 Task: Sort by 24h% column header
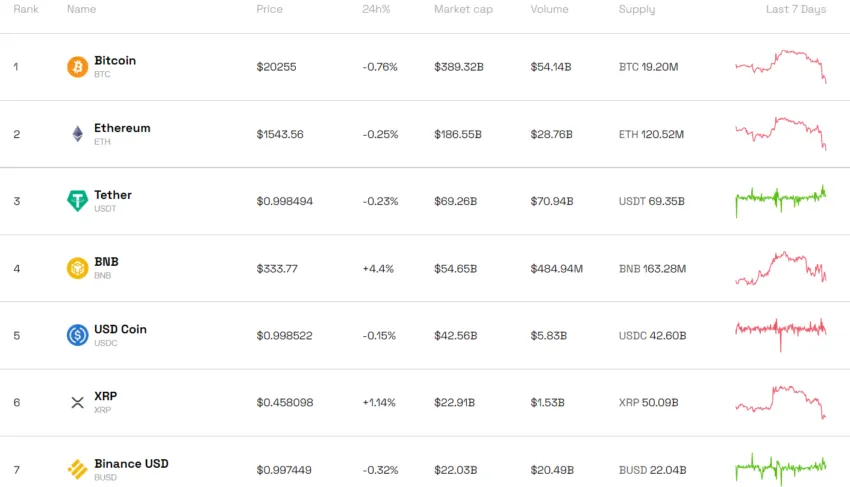(x=376, y=9)
